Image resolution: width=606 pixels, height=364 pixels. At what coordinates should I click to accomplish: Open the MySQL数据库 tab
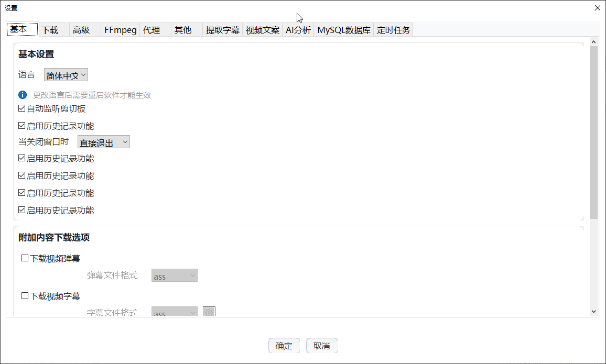[343, 30]
